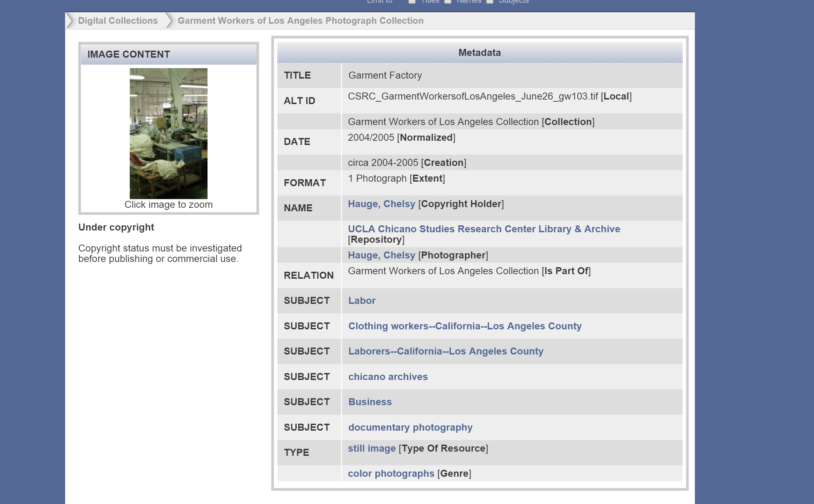Browse the Business subject link
The image size is (814, 504).
[370, 402]
